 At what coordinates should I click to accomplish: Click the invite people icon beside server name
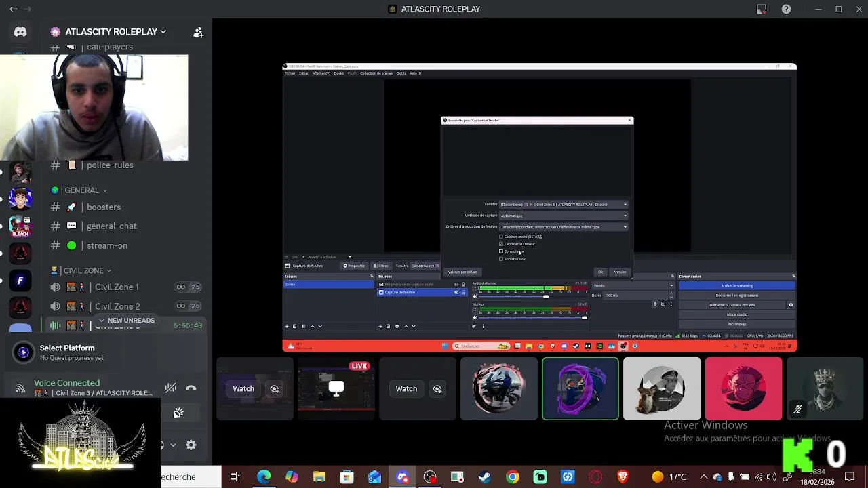point(198,32)
